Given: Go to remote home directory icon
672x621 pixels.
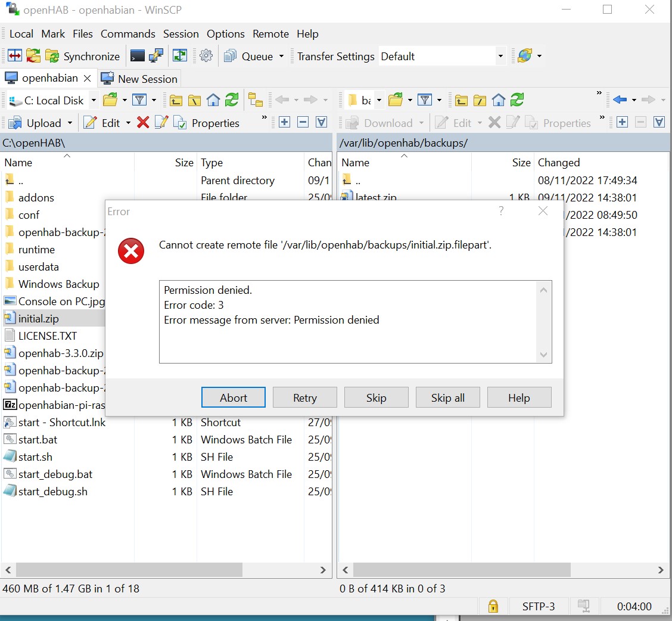Looking at the screenshot, I should [499, 100].
